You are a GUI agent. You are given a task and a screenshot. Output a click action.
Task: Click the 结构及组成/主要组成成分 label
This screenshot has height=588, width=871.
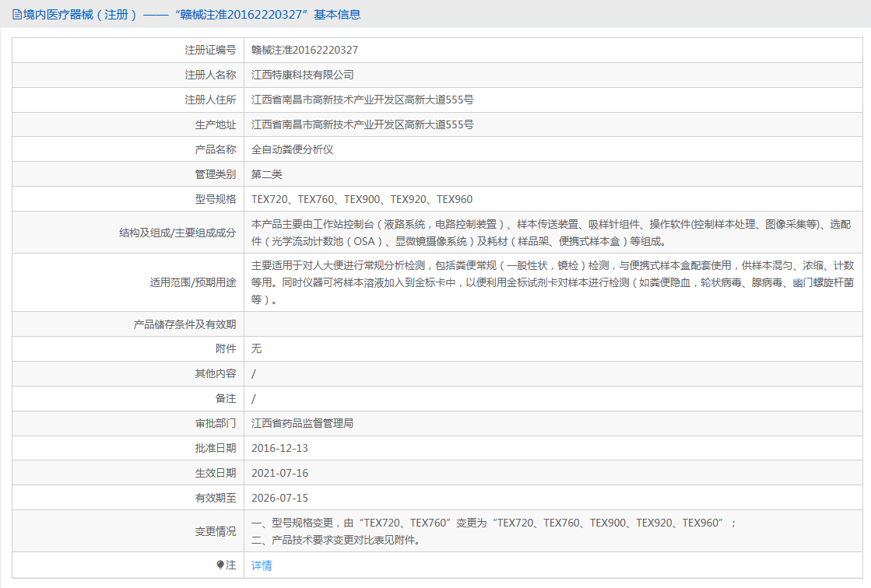tap(177, 233)
